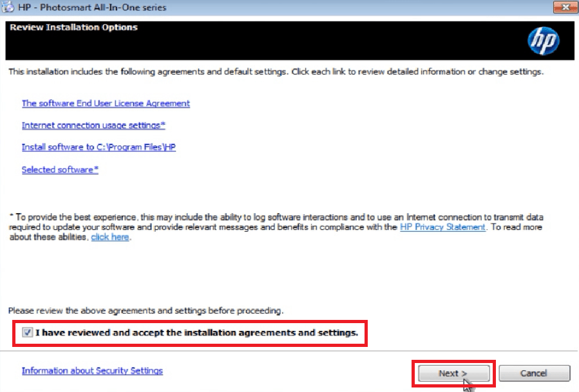Cancel the installation
The height and width of the screenshot is (392, 579).
point(534,373)
